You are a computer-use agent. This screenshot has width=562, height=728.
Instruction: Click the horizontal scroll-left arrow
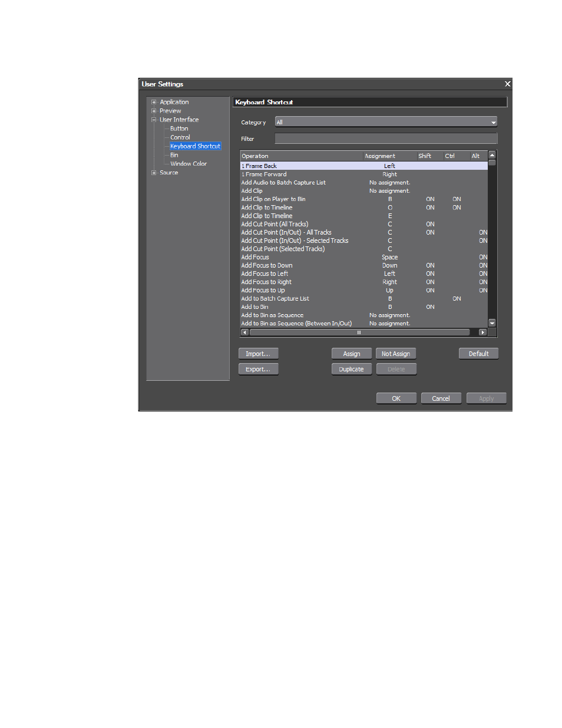tap(244, 332)
